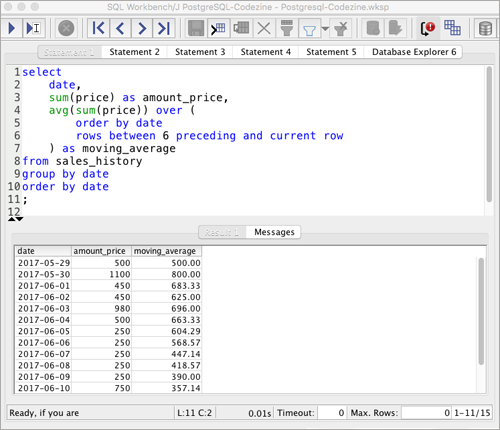Select the cell 2017-05-30
The height and width of the screenshot is (430, 500).
point(44,274)
